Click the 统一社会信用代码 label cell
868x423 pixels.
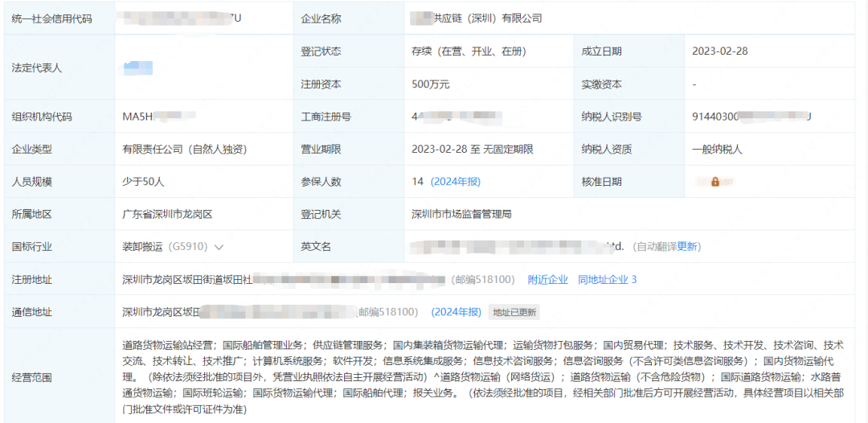[59, 18]
